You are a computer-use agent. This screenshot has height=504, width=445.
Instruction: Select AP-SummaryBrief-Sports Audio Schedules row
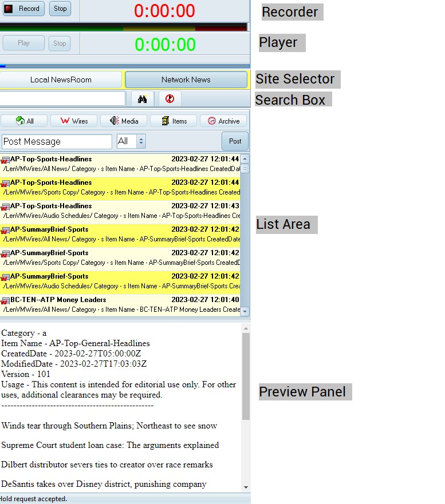[x=120, y=281]
